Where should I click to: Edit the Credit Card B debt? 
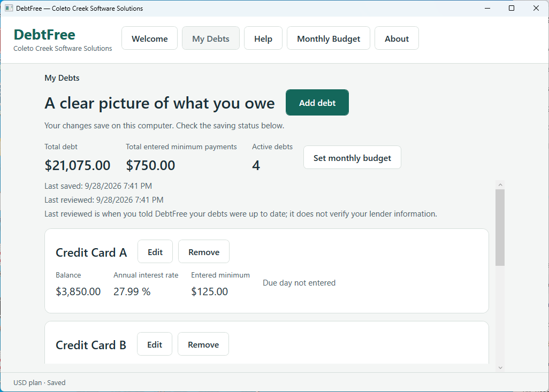coord(155,344)
